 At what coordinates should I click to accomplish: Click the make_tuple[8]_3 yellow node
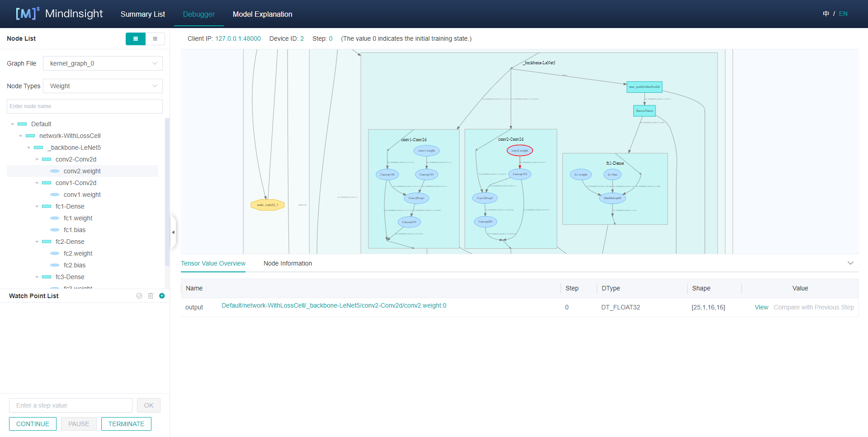click(x=268, y=205)
